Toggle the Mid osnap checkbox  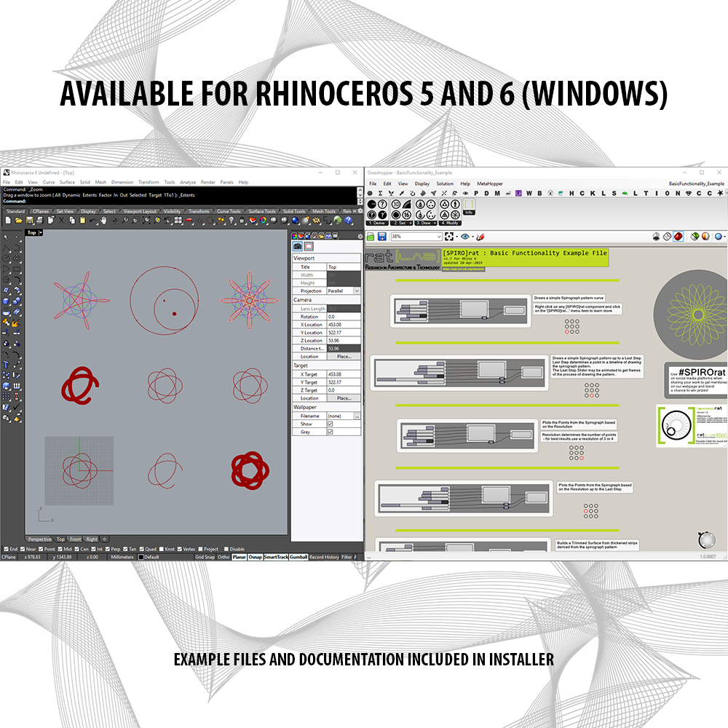(x=60, y=549)
